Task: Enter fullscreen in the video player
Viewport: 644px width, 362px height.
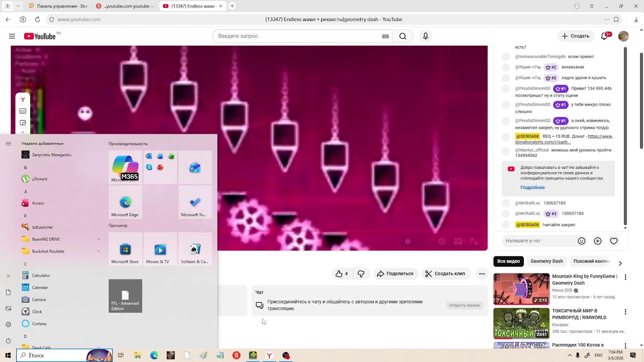Action: coord(474,241)
